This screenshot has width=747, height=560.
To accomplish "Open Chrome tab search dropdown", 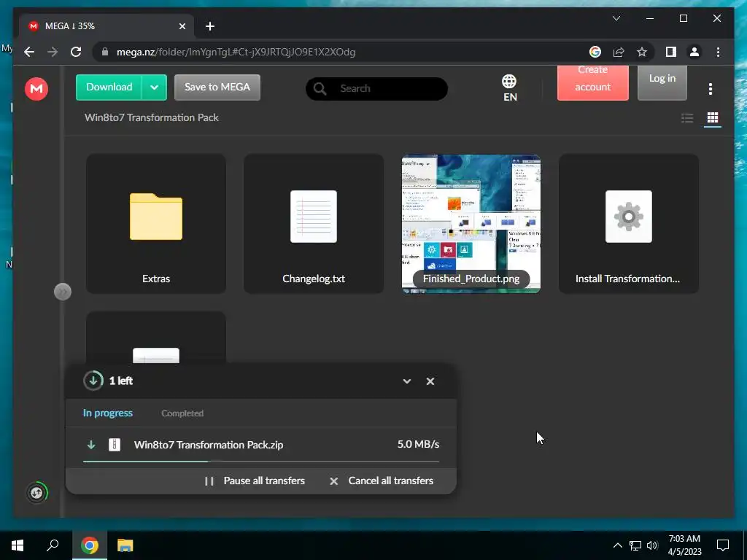I will coord(616,18).
